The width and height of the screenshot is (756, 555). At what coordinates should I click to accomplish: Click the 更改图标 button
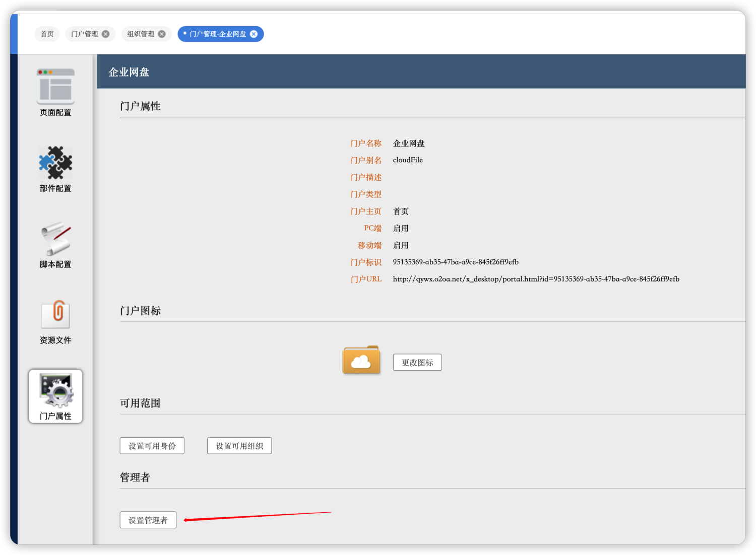pyautogui.click(x=417, y=363)
